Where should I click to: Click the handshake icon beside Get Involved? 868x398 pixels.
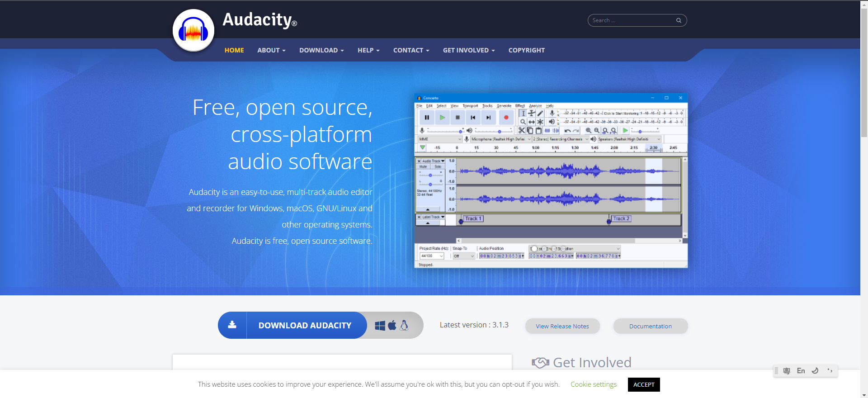(540, 363)
